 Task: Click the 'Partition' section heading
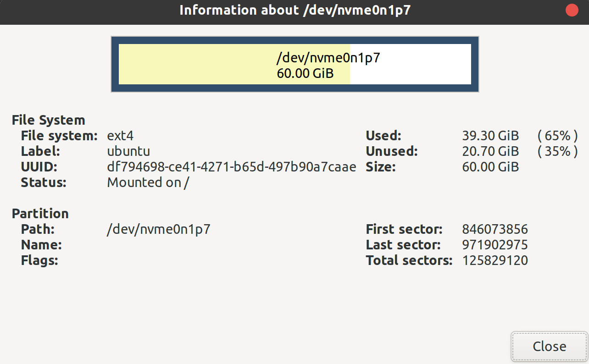pos(40,214)
